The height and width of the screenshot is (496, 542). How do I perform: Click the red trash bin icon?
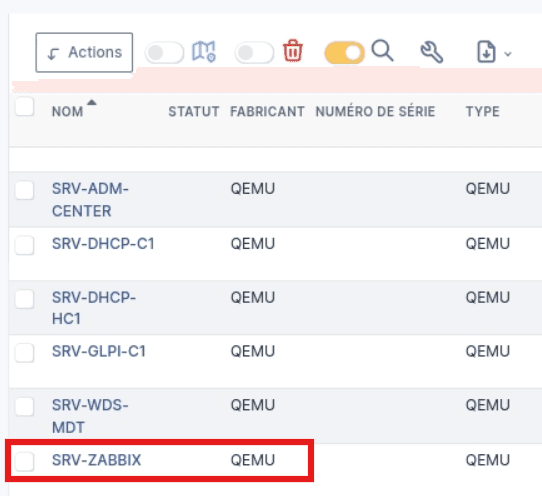point(293,51)
